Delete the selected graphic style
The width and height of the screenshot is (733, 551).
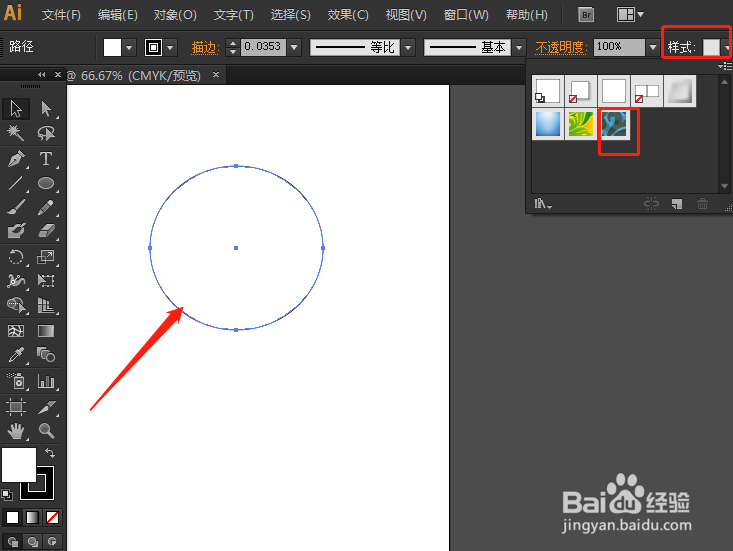(702, 204)
